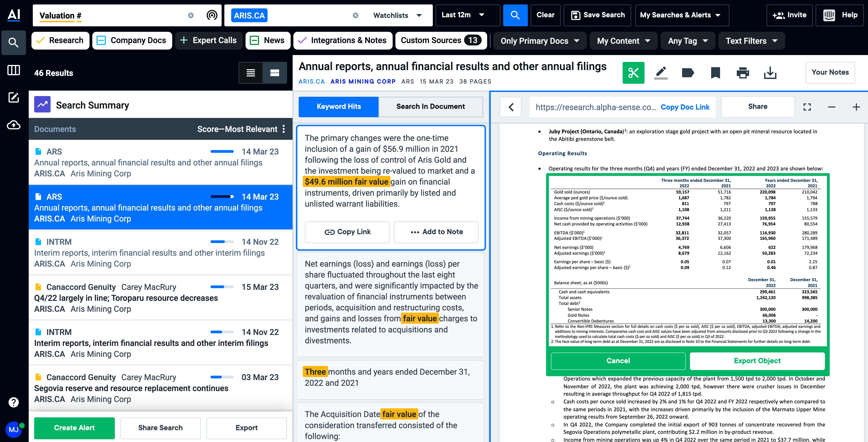Click relevance bar of 15 Mar 23 result
Screen dimensions: 868x442
(x=222, y=287)
